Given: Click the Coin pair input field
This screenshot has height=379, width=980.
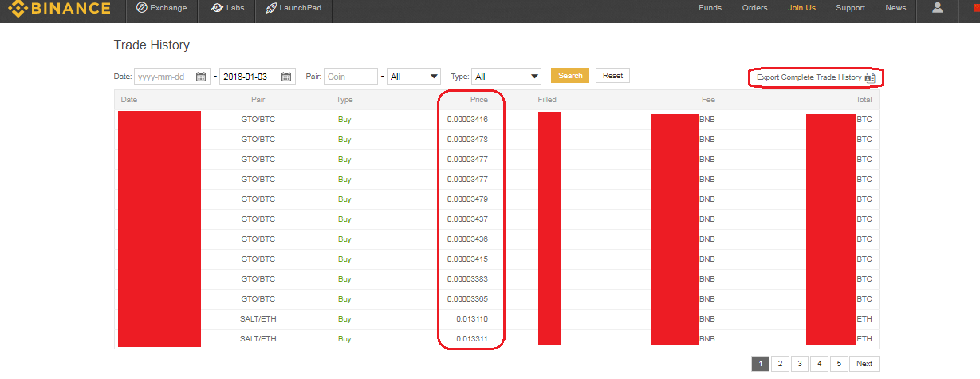Looking at the screenshot, I should tap(350, 77).
